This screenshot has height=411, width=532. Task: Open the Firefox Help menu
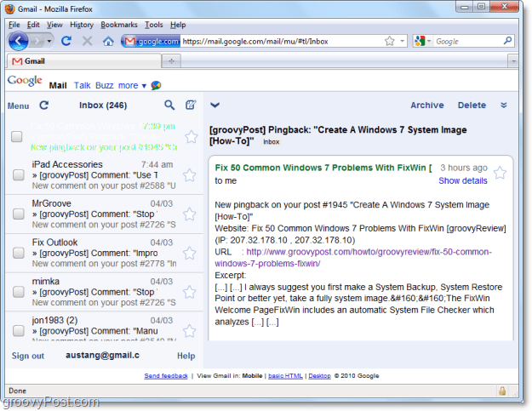click(178, 25)
